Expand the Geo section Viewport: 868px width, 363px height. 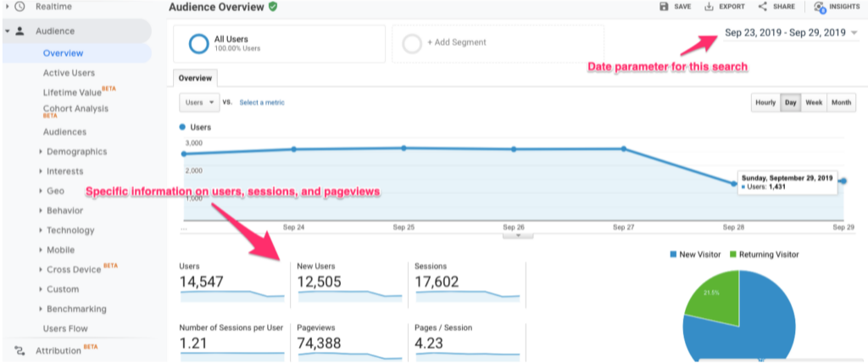tap(41, 191)
